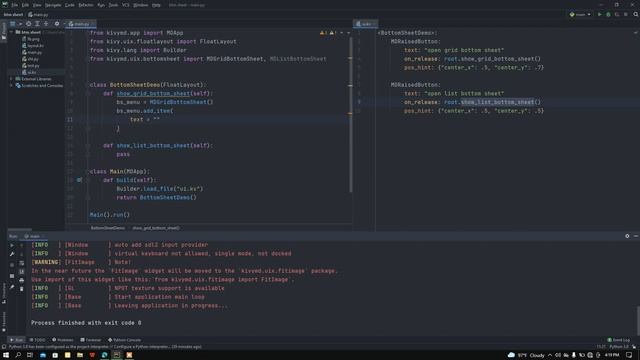The height and width of the screenshot is (360, 640).
Task: Click the wrench icon in Run panel toolbar
Action: pos(12,254)
